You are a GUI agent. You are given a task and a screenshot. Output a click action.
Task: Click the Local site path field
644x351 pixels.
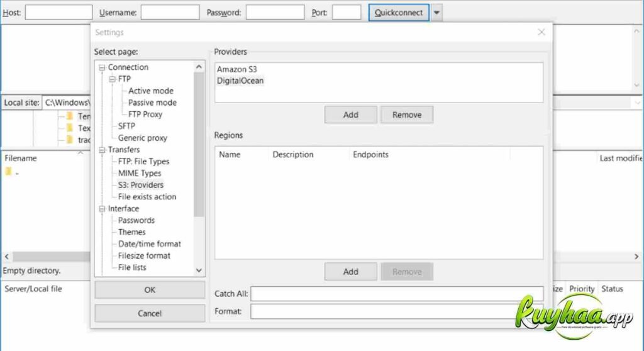coord(67,103)
